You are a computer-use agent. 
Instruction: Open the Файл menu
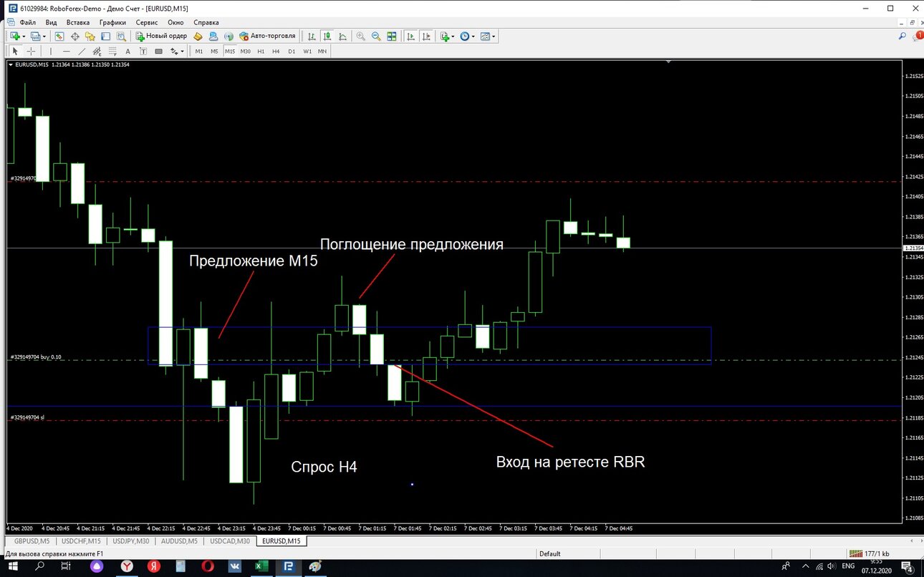coord(28,22)
